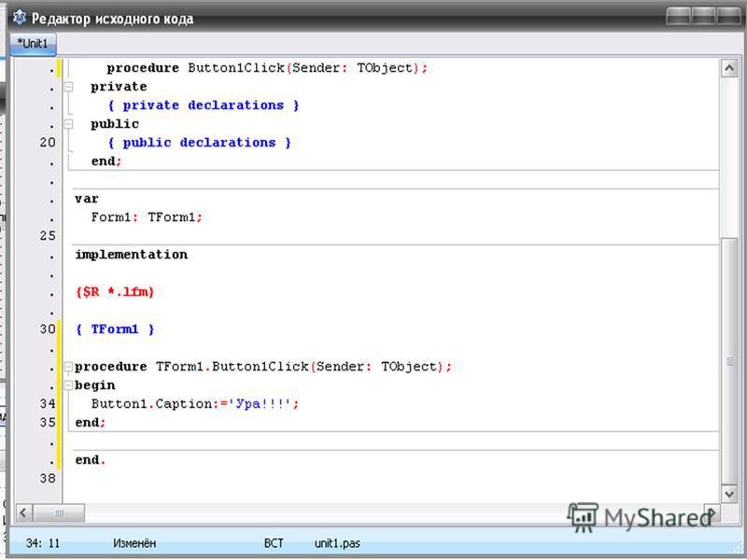Click the 'procedure Button1Click(Sender: TObject);' declaration line
The height and width of the screenshot is (560, 747).
coord(267,68)
